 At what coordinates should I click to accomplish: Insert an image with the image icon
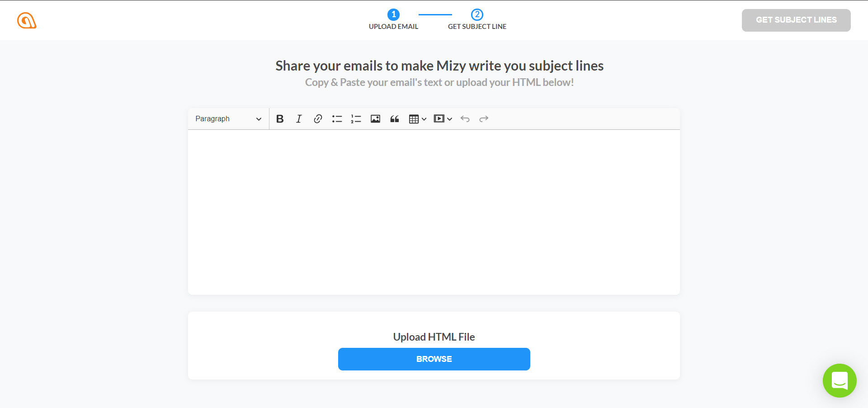[x=375, y=119]
